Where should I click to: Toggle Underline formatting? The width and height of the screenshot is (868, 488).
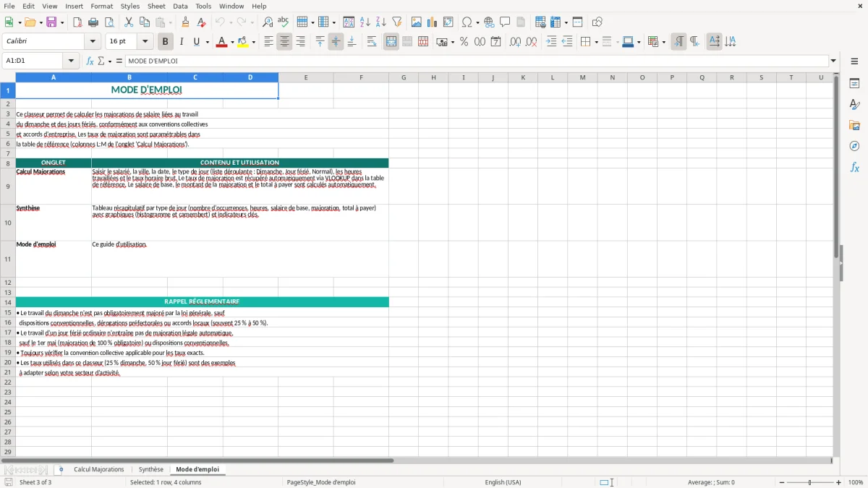tap(197, 42)
